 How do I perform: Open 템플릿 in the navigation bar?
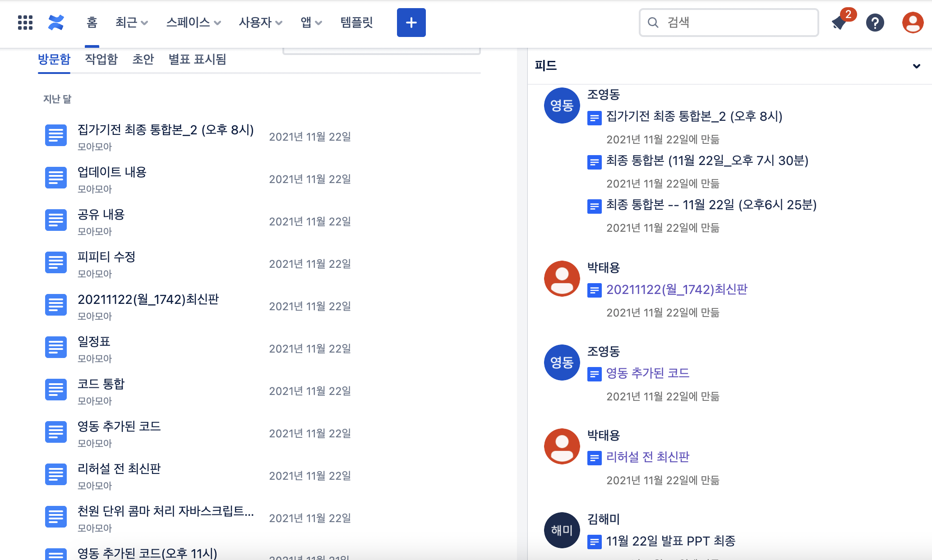356,23
